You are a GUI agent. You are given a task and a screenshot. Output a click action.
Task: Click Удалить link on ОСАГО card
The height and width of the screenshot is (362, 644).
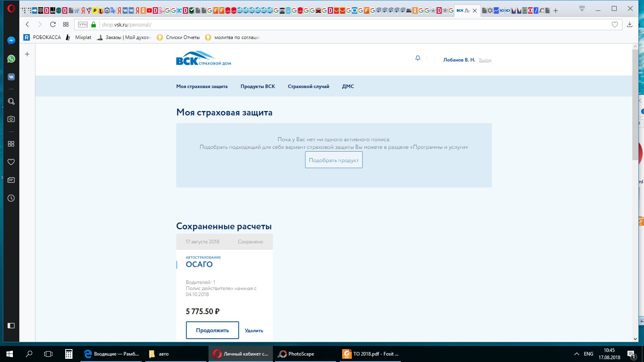click(254, 331)
